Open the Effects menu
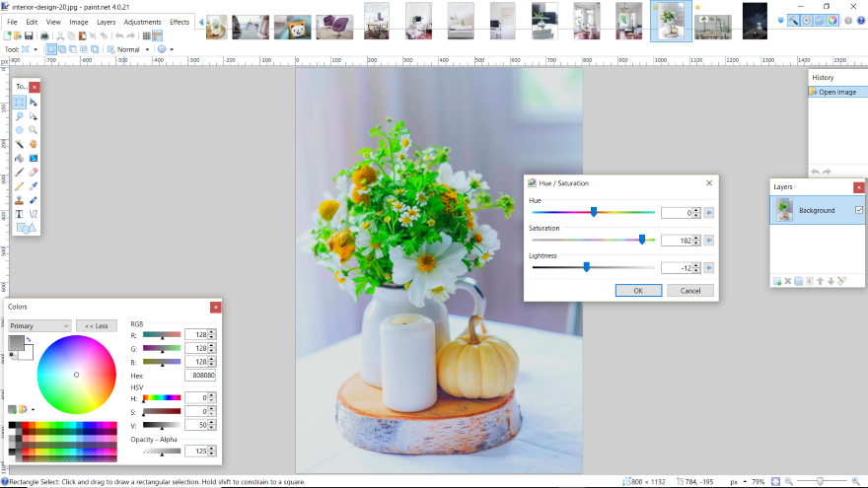This screenshot has height=488, width=868. pos(180,22)
